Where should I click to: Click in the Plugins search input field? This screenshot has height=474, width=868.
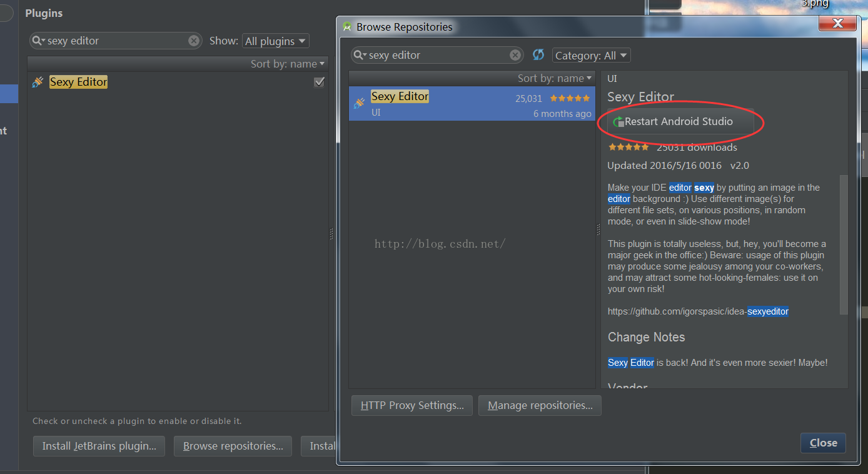117,41
